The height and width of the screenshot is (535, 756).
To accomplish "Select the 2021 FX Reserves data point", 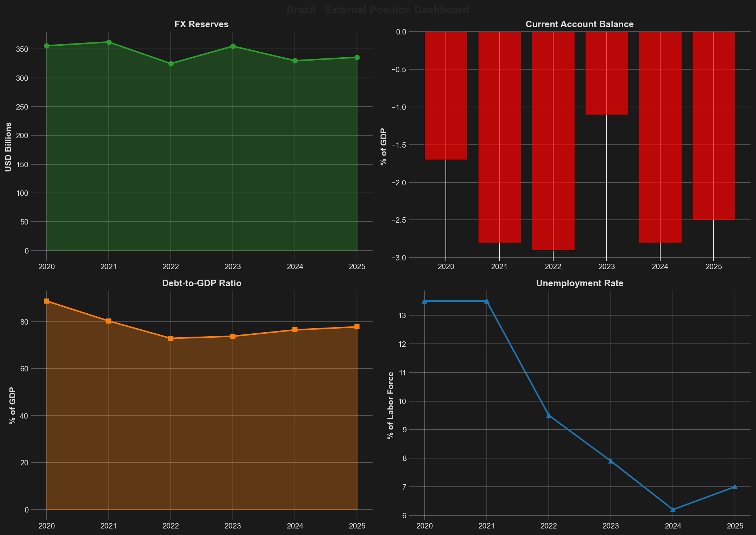I will click(x=108, y=42).
